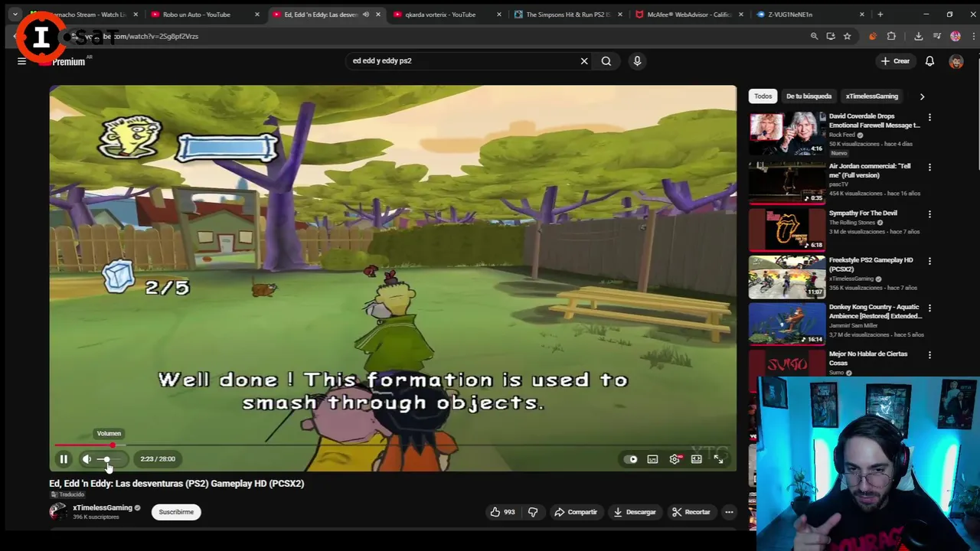Open the three-dot more actions menu below the video
This screenshot has height=551, width=980.
pyautogui.click(x=729, y=512)
